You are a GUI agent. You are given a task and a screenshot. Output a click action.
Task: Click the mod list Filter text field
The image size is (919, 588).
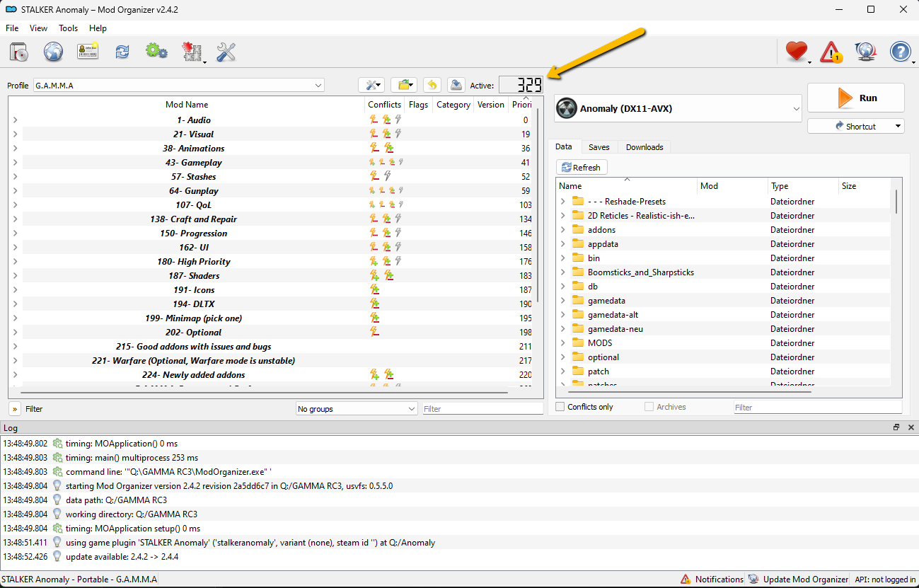tap(482, 409)
